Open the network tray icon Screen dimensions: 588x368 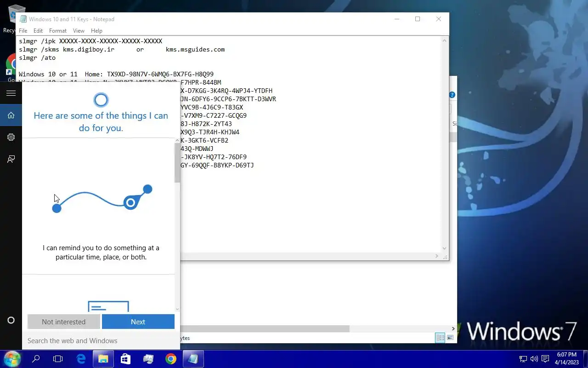pyautogui.click(x=523, y=359)
